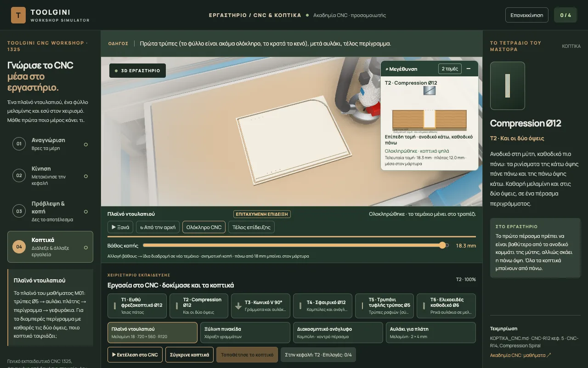The height and width of the screenshot is (368, 588).
Task: Select the T2 Compression Ø12 tool
Action: [x=199, y=306]
